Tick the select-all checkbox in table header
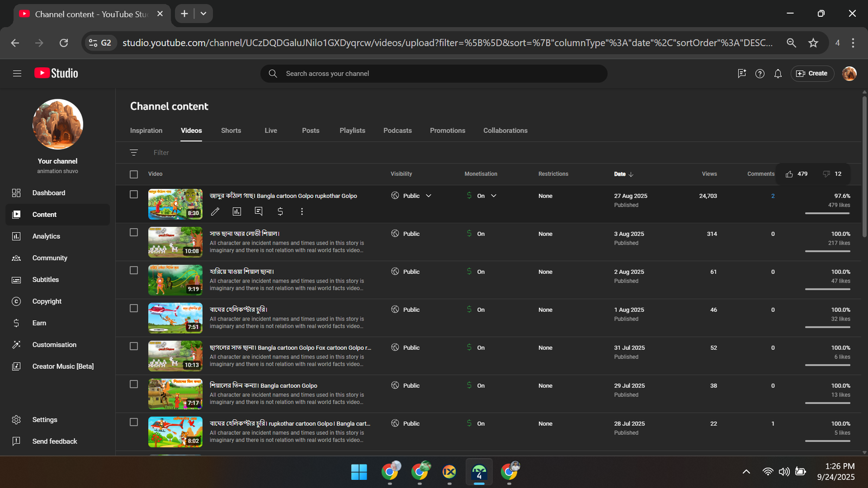This screenshot has height=488, width=868. (x=134, y=174)
